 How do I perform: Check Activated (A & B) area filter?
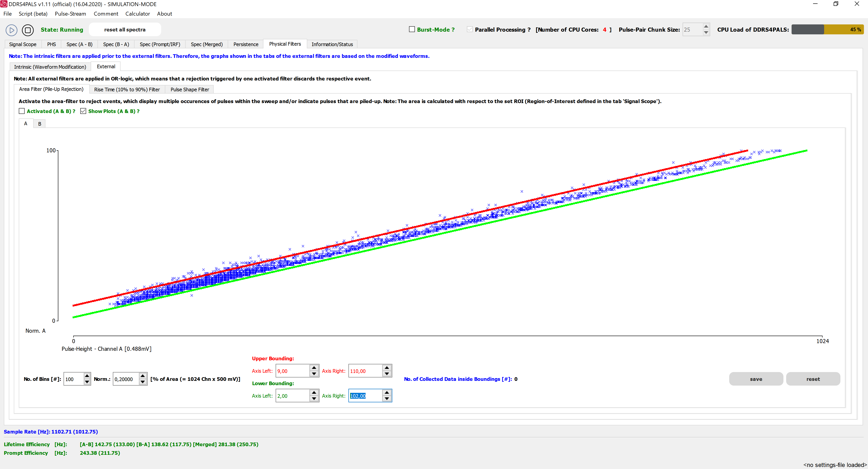tap(22, 111)
